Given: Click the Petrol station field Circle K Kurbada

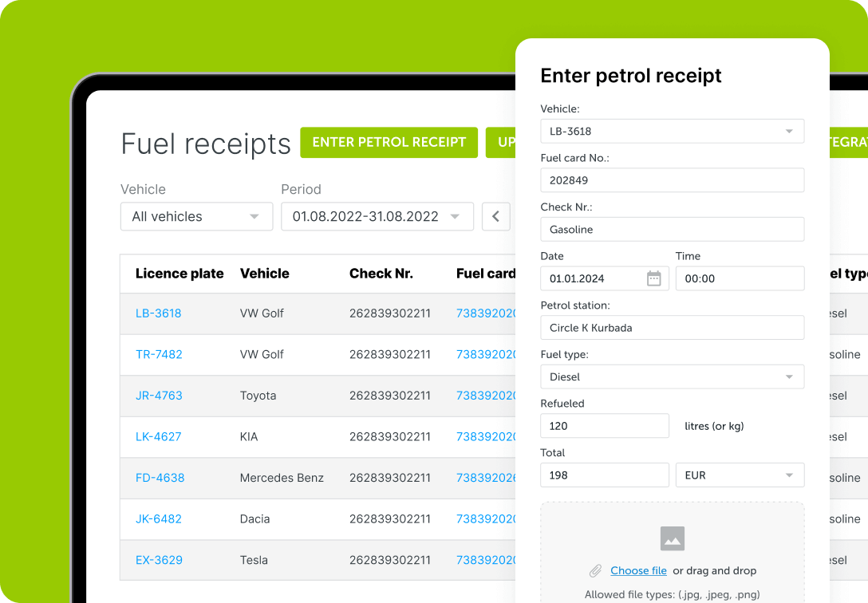Looking at the screenshot, I should coord(672,328).
